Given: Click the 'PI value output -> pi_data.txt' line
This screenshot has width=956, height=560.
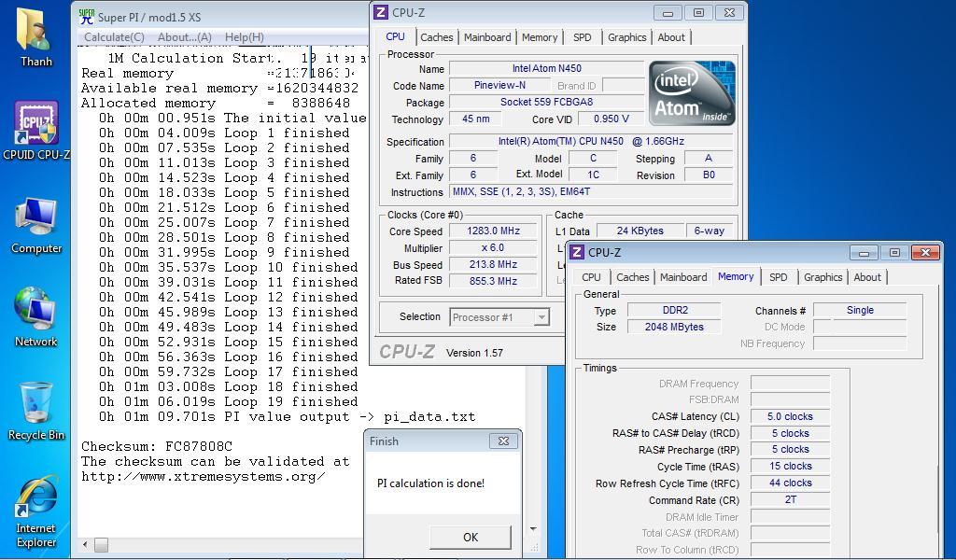Looking at the screenshot, I should pos(288,417).
